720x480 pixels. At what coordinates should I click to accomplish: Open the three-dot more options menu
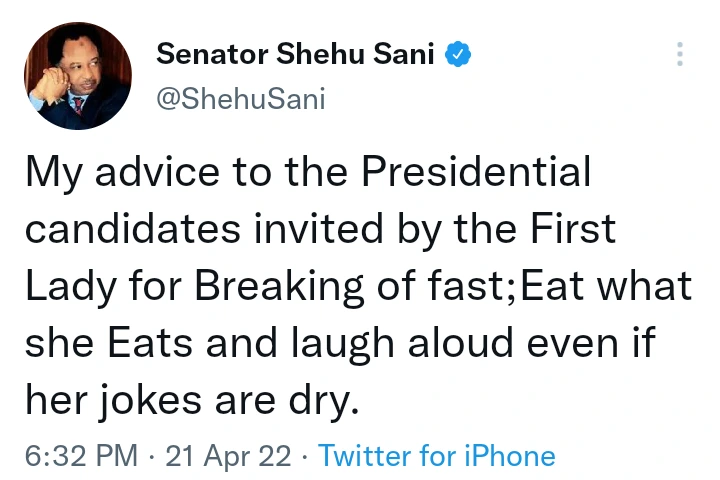[x=680, y=55]
